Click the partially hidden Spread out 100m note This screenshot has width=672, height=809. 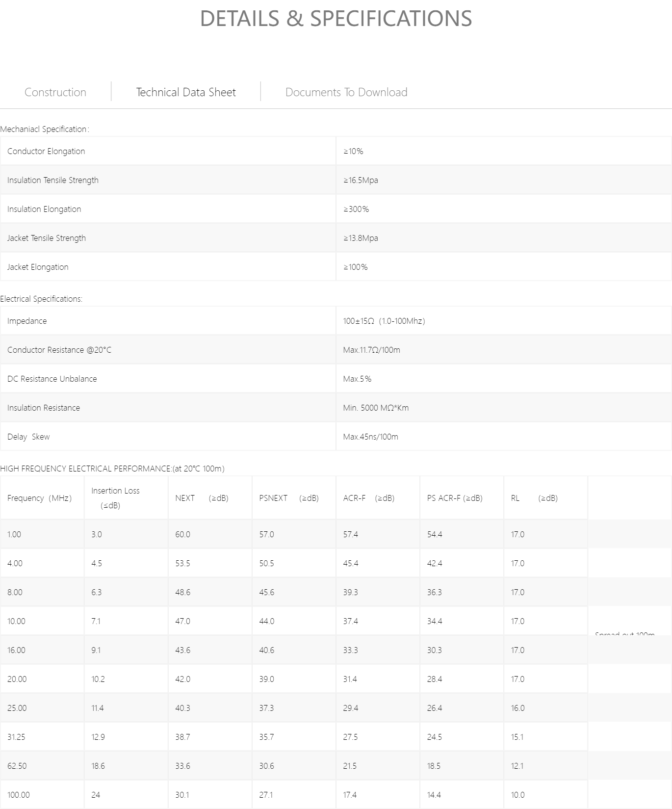pos(625,633)
